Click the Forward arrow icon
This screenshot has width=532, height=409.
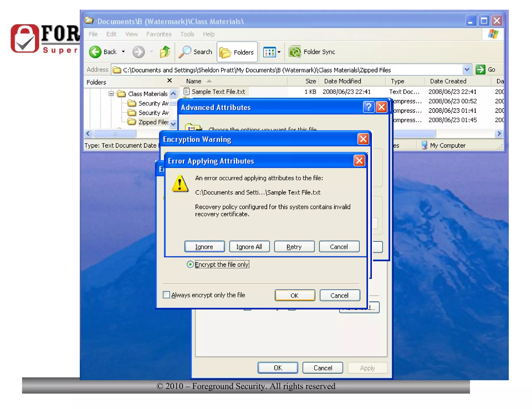pos(138,52)
